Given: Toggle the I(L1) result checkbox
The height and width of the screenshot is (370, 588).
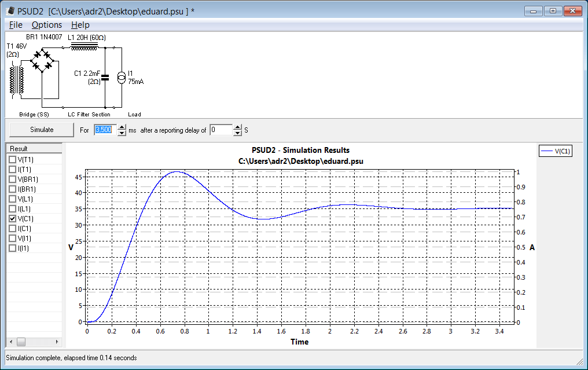Looking at the screenshot, I should pyautogui.click(x=12, y=208).
